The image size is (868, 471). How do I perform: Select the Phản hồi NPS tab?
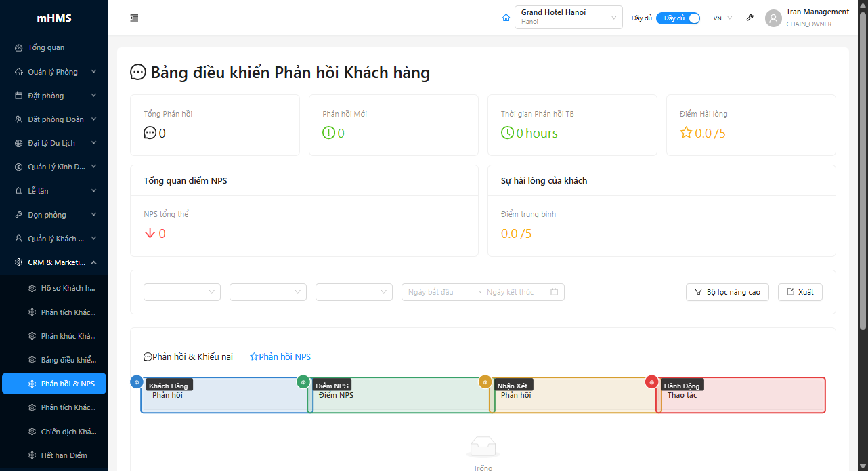[x=280, y=356]
